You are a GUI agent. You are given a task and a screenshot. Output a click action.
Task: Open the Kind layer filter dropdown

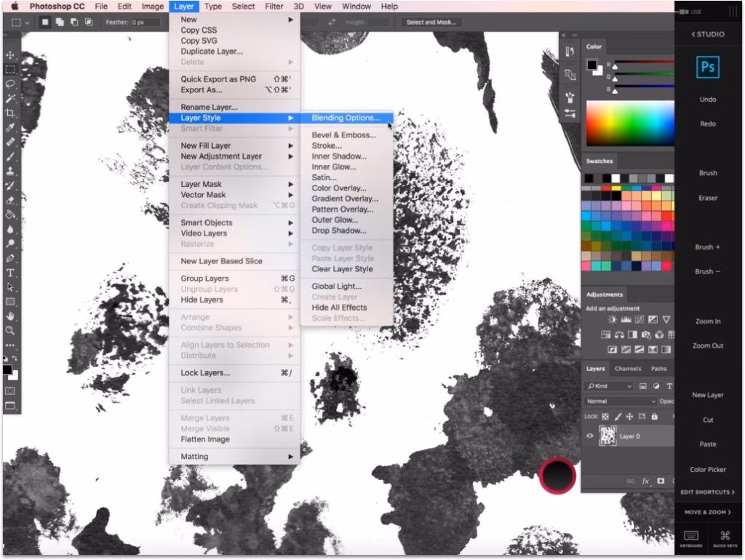tap(609, 386)
